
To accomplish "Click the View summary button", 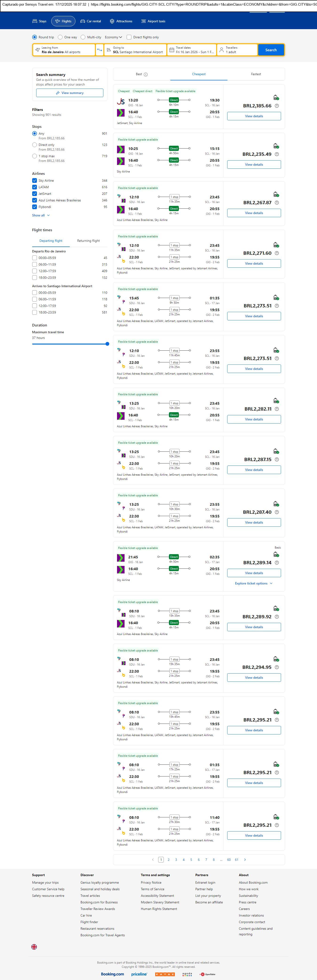I will tap(70, 93).
